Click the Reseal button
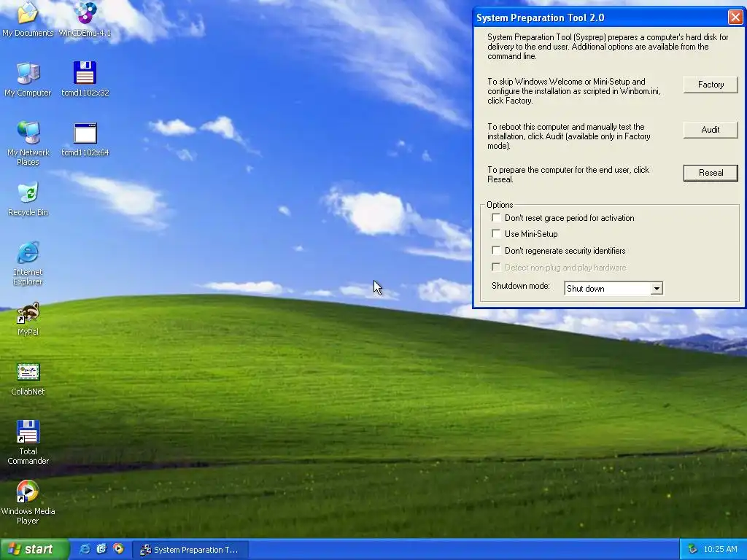747x560 pixels. [x=711, y=172]
